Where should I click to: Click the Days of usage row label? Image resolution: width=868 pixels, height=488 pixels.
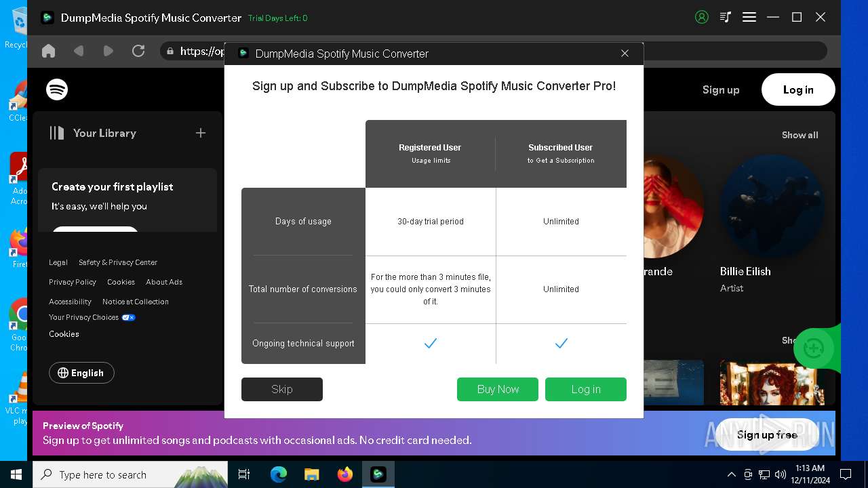(x=303, y=222)
